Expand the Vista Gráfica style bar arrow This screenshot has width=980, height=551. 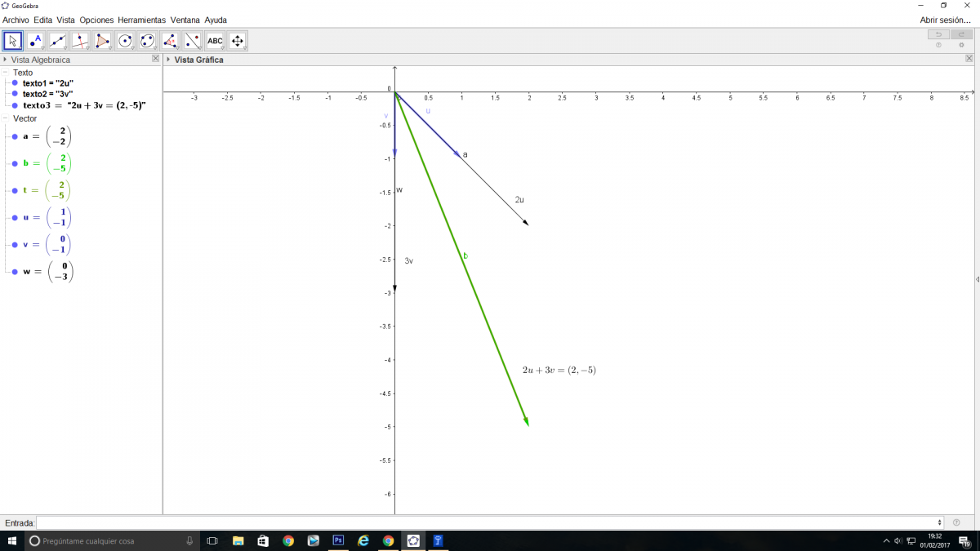click(168, 60)
